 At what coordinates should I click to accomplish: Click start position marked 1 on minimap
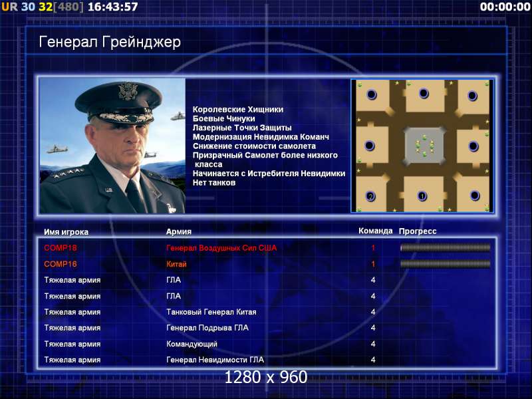(422, 196)
